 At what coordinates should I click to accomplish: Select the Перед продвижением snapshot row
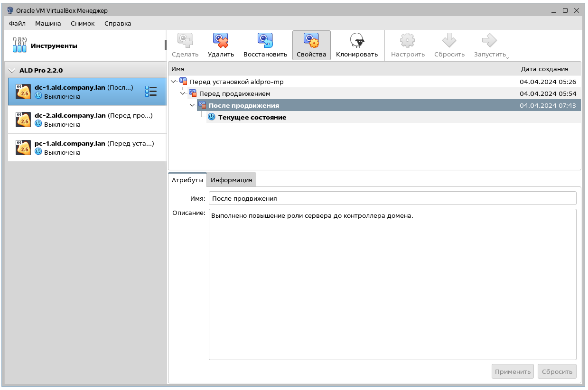(374, 93)
